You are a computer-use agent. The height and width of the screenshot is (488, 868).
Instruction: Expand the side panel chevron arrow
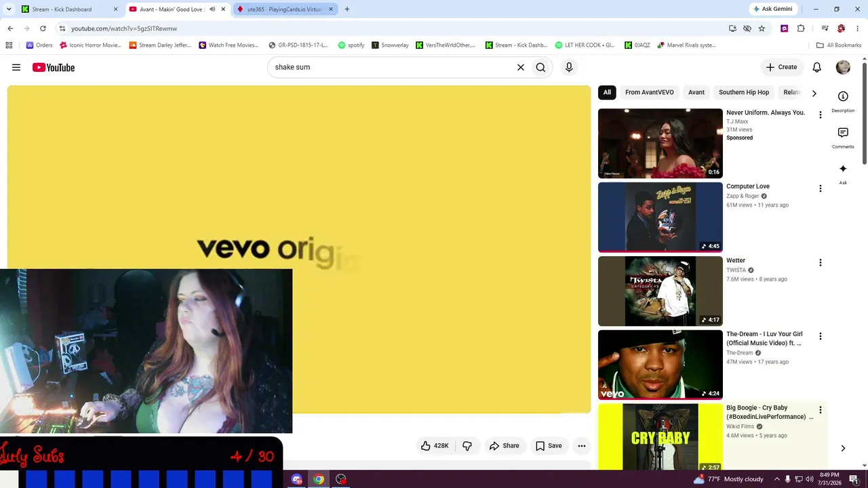[x=843, y=448]
